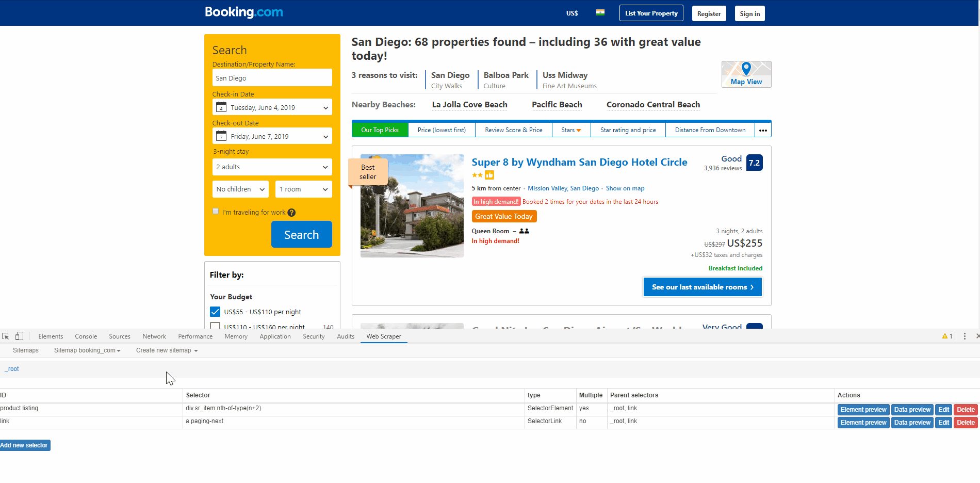Click Mission Valley, San Diego link
Image resolution: width=980 pixels, height=483 pixels.
pyautogui.click(x=563, y=188)
